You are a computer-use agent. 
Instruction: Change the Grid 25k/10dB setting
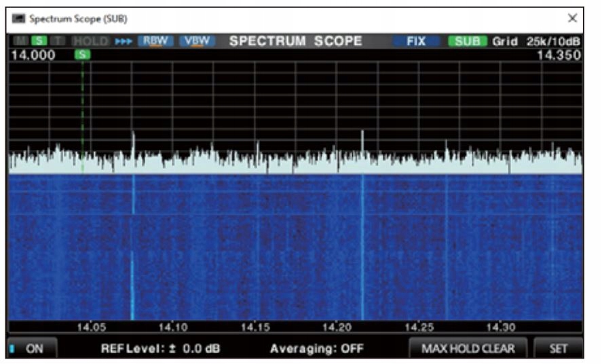pos(536,41)
